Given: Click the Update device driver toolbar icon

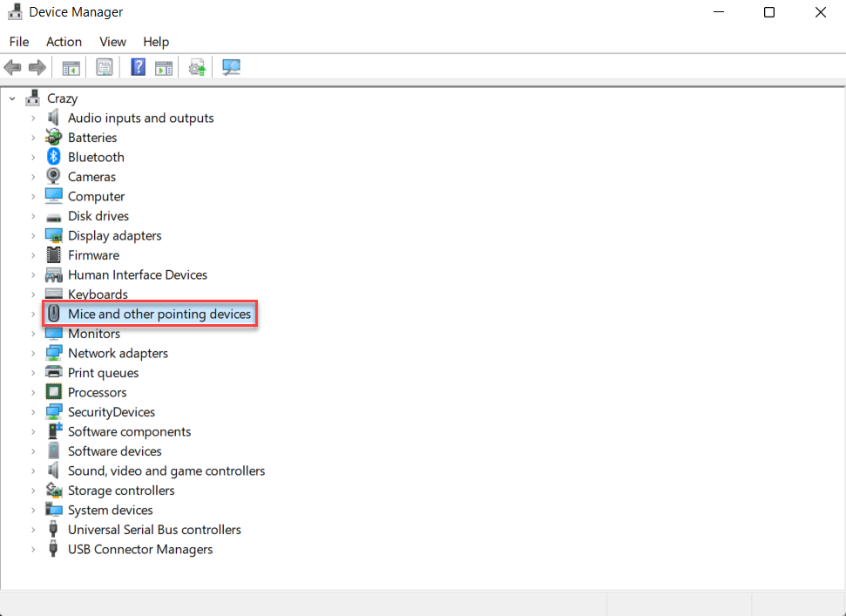Looking at the screenshot, I should pyautogui.click(x=198, y=68).
